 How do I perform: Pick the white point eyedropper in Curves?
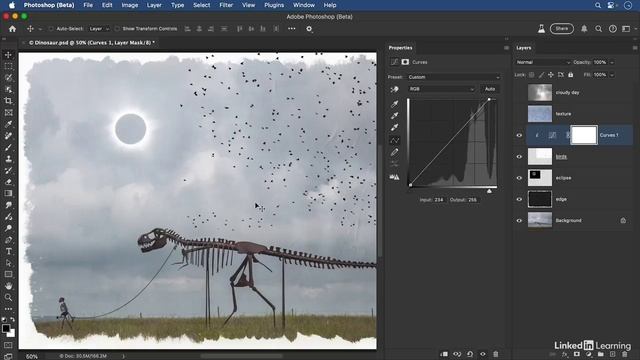[x=394, y=128]
